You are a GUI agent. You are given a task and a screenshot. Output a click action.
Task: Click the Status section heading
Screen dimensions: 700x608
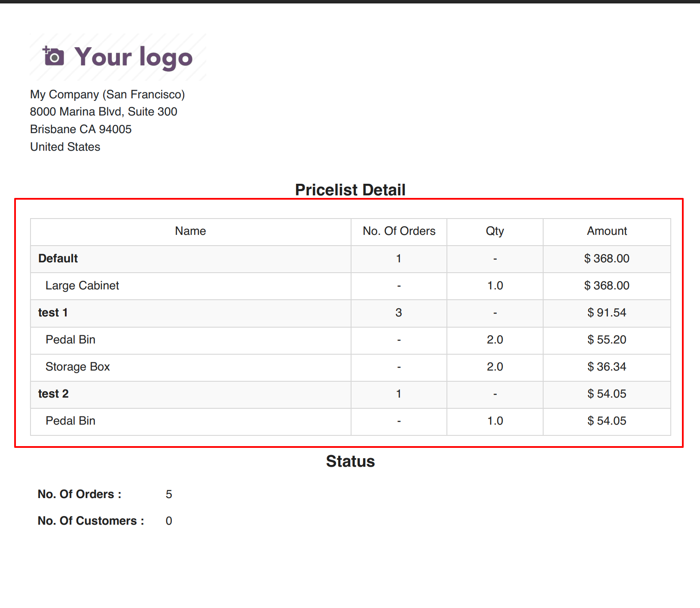tap(350, 461)
